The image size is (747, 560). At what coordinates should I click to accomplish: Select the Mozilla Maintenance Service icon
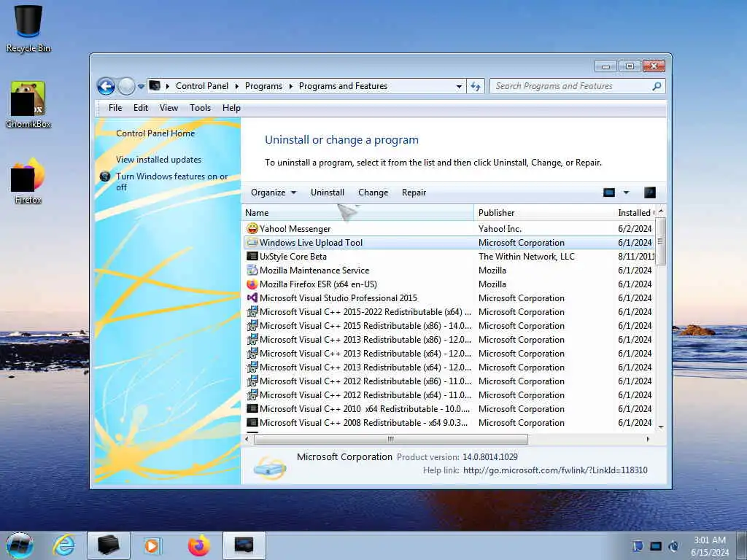pos(252,270)
